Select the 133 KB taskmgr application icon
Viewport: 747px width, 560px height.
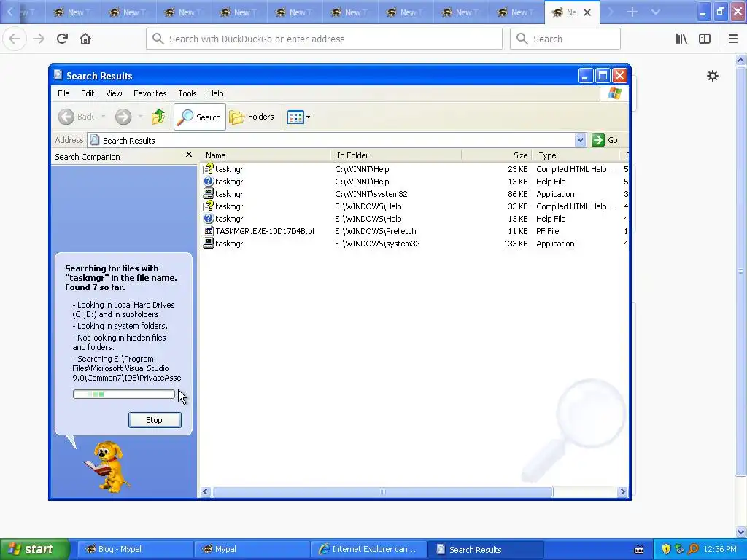click(x=208, y=243)
